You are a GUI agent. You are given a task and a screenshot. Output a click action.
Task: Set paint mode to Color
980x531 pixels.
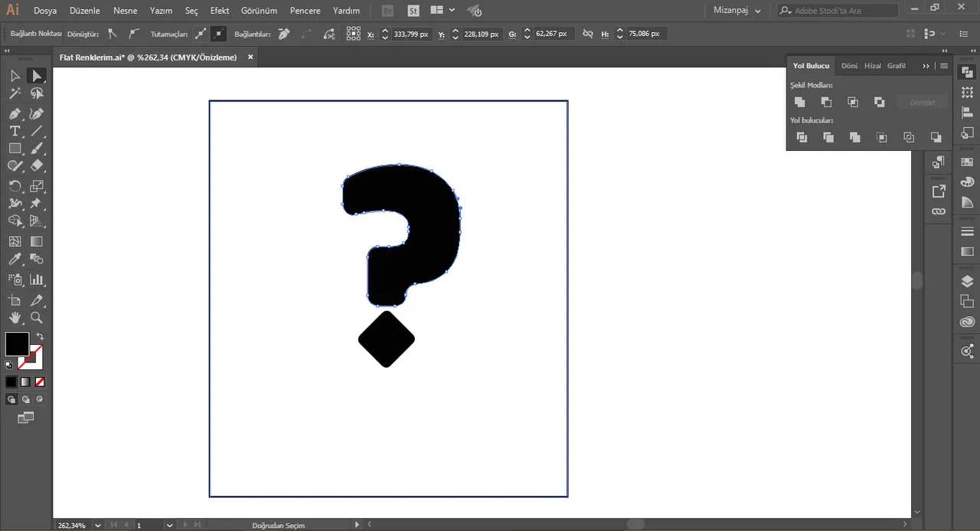[11, 382]
